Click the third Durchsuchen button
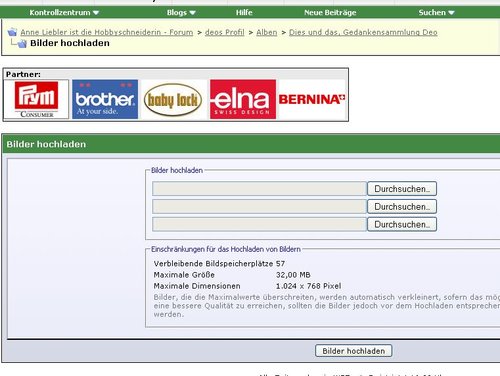 click(402, 224)
